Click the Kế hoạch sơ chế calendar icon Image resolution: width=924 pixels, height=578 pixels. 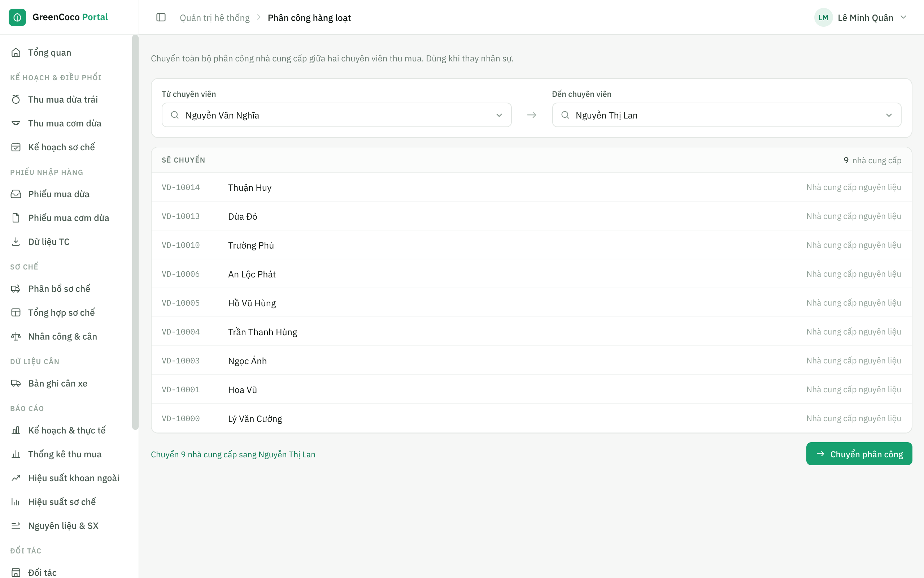click(x=16, y=147)
